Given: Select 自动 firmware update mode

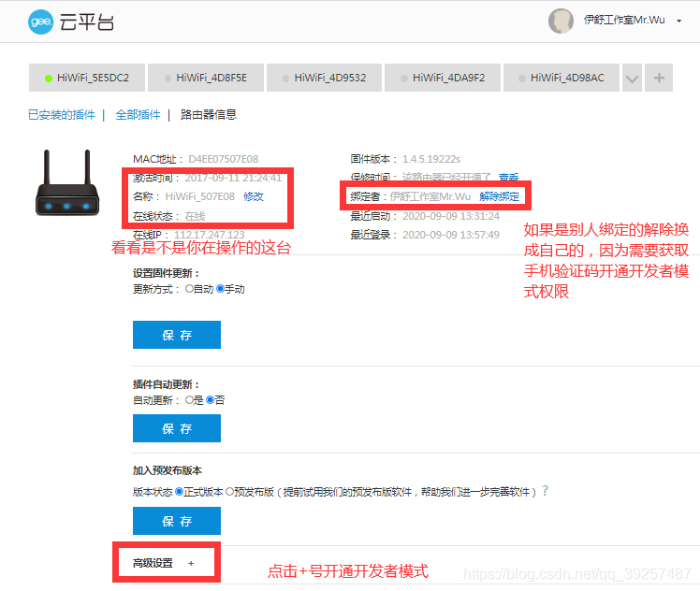Looking at the screenshot, I should click(x=189, y=289).
